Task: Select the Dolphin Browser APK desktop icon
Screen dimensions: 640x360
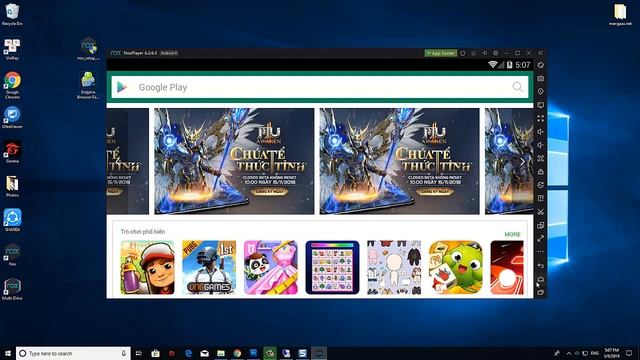Action: (88, 85)
